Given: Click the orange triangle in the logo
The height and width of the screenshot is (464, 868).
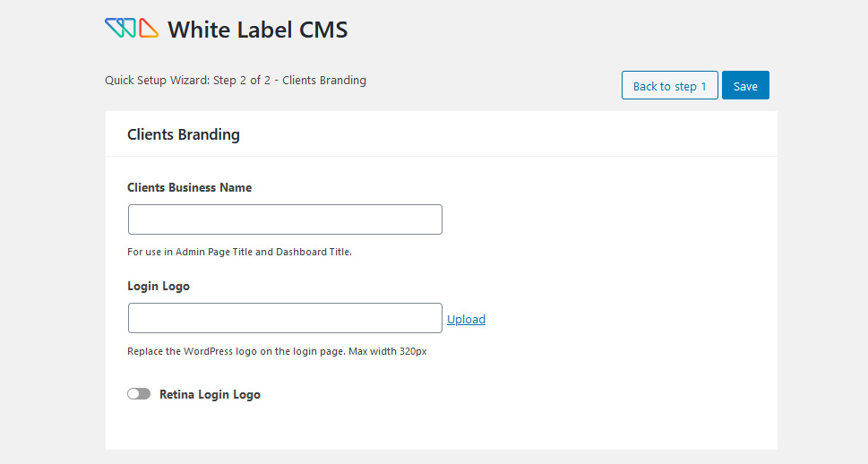Looking at the screenshot, I should click(148, 28).
